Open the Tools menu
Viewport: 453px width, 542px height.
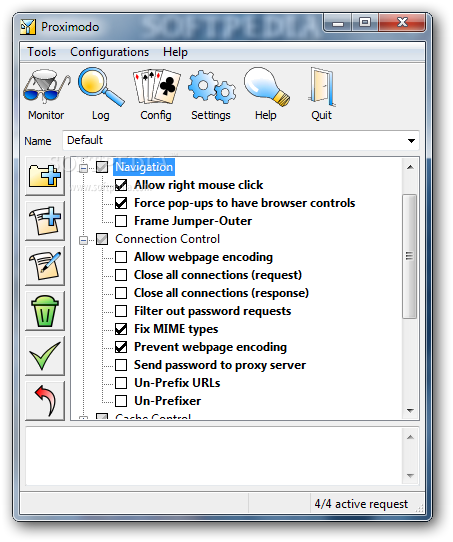pyautogui.click(x=41, y=52)
